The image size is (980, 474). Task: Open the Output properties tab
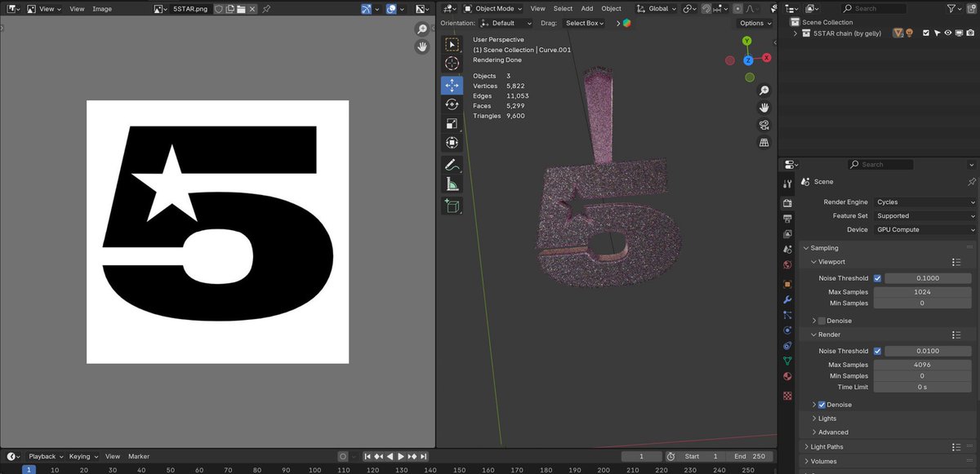pos(787,219)
